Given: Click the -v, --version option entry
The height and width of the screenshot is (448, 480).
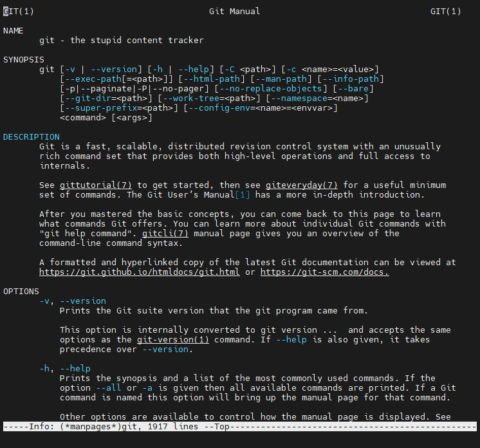Looking at the screenshot, I should pyautogui.click(x=73, y=301).
